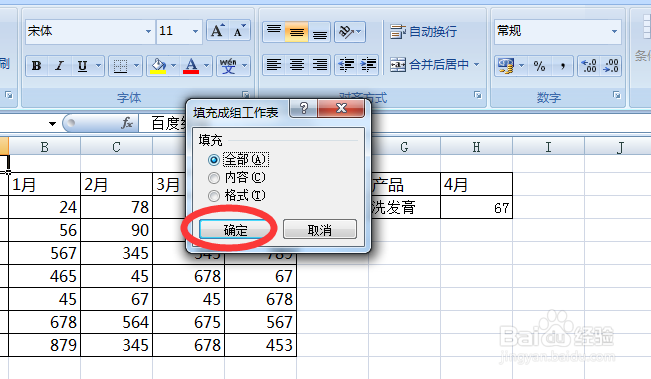Align text right

[319, 65]
